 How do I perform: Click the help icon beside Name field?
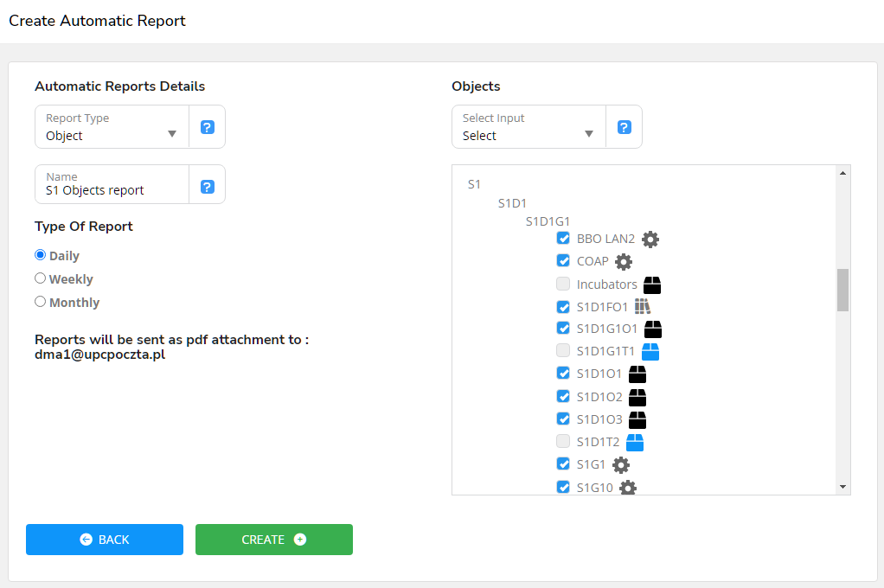(208, 187)
